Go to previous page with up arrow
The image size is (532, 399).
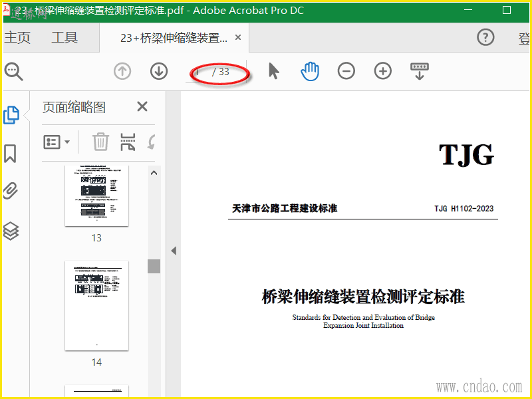pyautogui.click(x=122, y=71)
